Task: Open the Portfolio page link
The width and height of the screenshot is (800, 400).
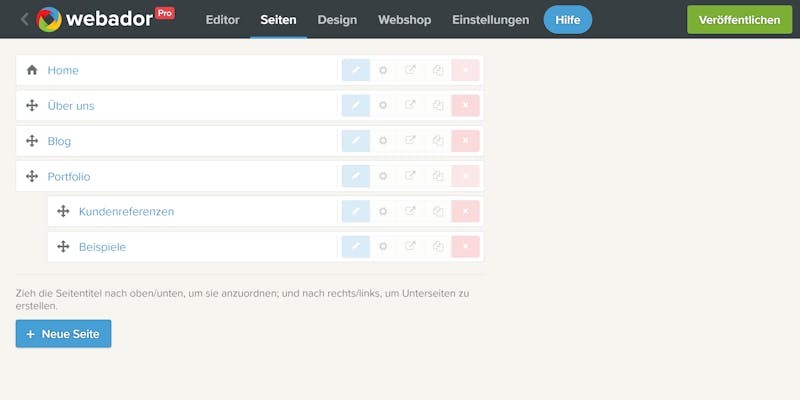Action: pos(69,177)
